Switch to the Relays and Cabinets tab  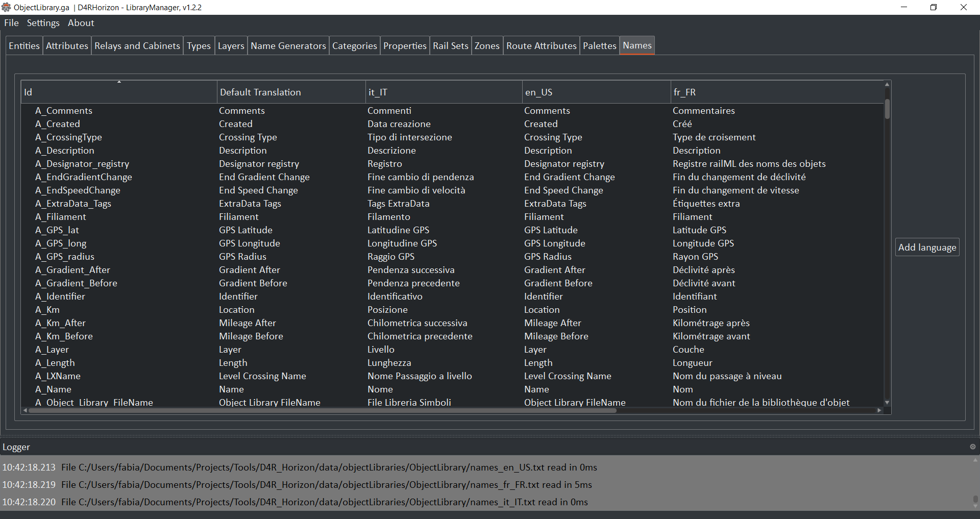point(137,46)
